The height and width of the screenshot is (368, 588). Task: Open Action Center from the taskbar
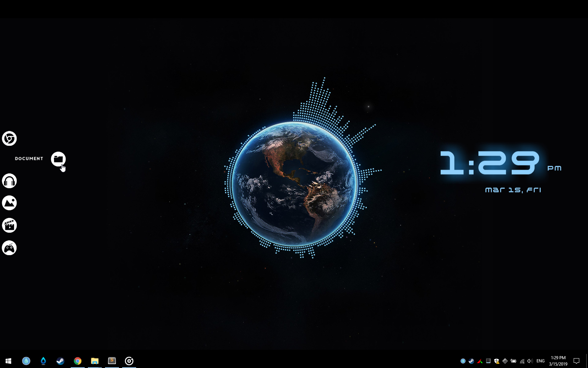tap(577, 361)
